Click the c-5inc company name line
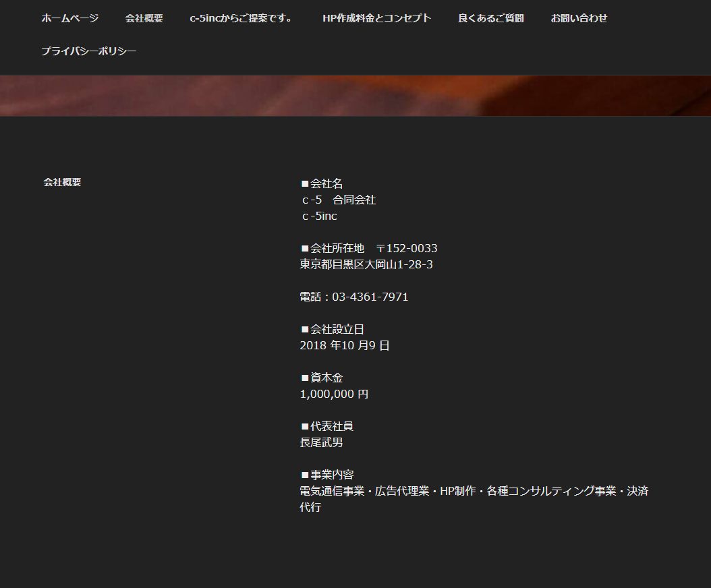 [319, 216]
